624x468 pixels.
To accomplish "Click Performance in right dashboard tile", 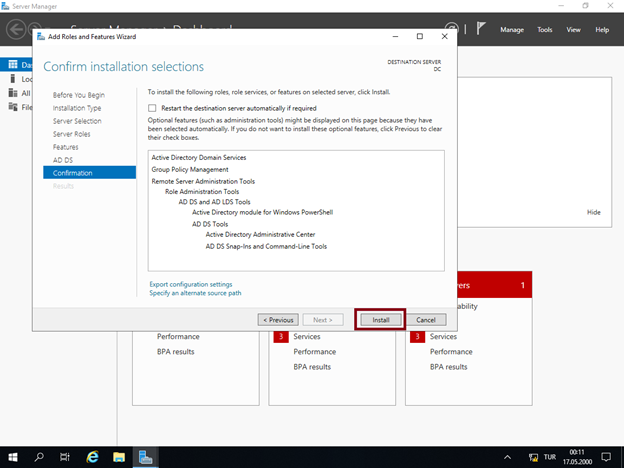I will coord(451,352).
